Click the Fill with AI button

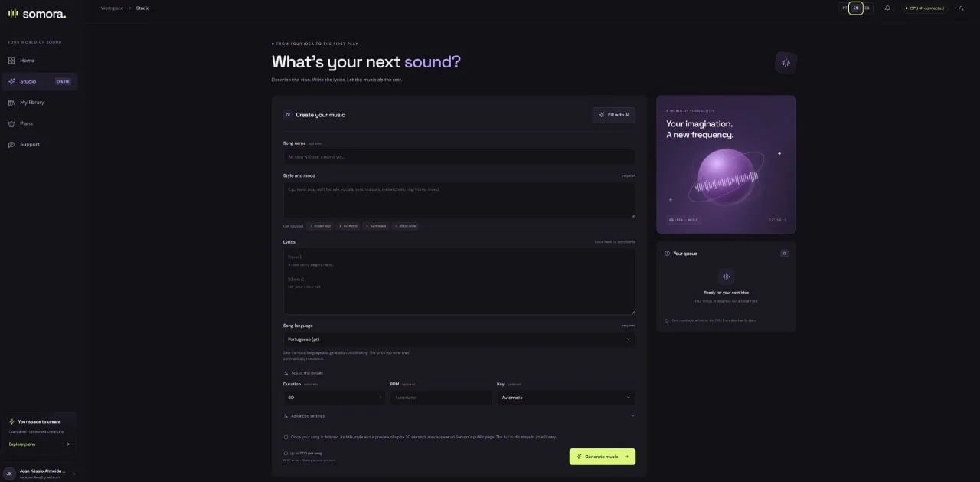pos(614,115)
